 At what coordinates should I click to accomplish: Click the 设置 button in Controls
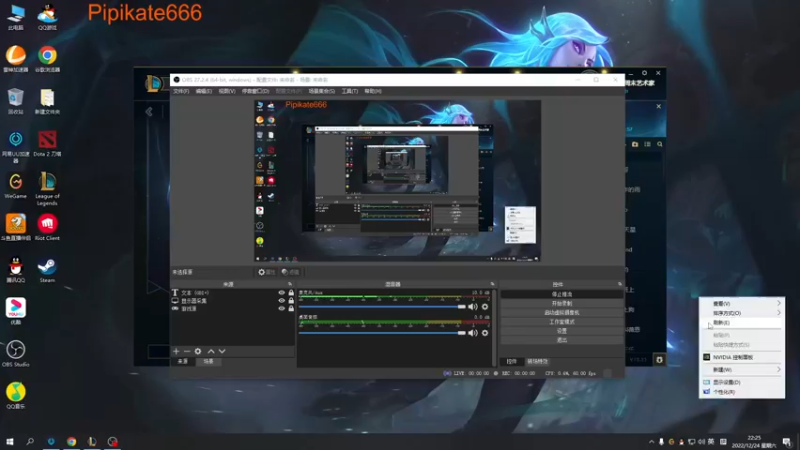562,331
